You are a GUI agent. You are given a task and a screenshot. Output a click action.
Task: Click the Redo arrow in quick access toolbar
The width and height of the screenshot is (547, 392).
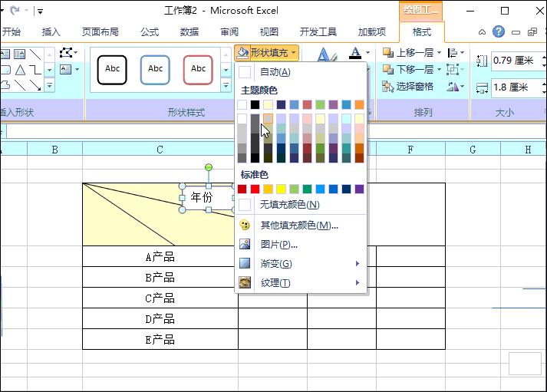[15, 11]
